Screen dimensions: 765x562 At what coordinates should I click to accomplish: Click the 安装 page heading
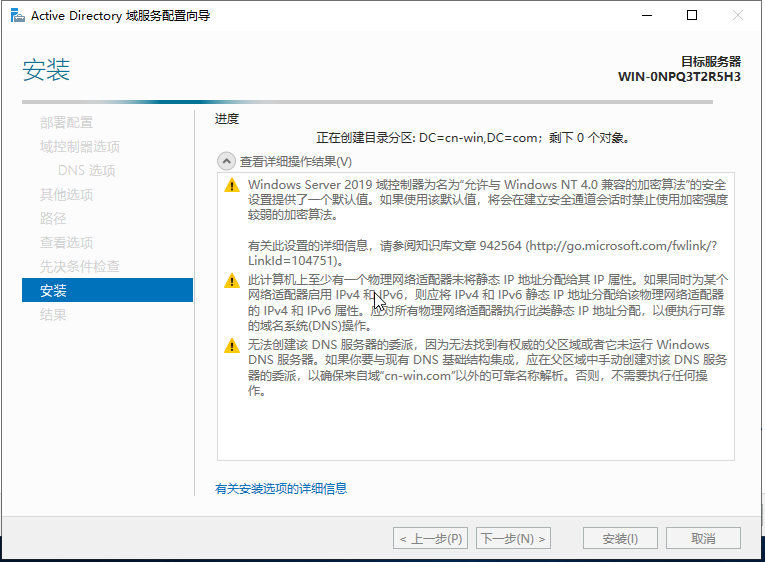point(46,69)
